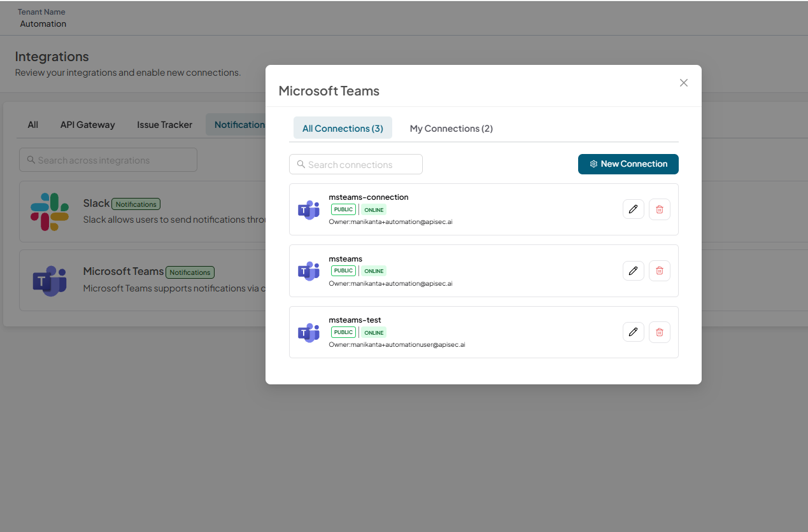Open the Issue Tracker tab
808x532 pixels.
164,125
